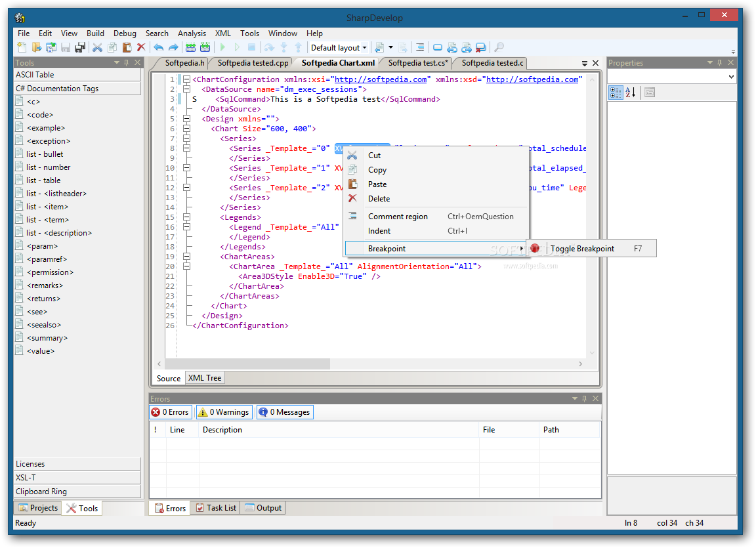Screen dimensions: 756x548
Task: Click the Previous Bookmark toolbar icon
Action: click(451, 47)
